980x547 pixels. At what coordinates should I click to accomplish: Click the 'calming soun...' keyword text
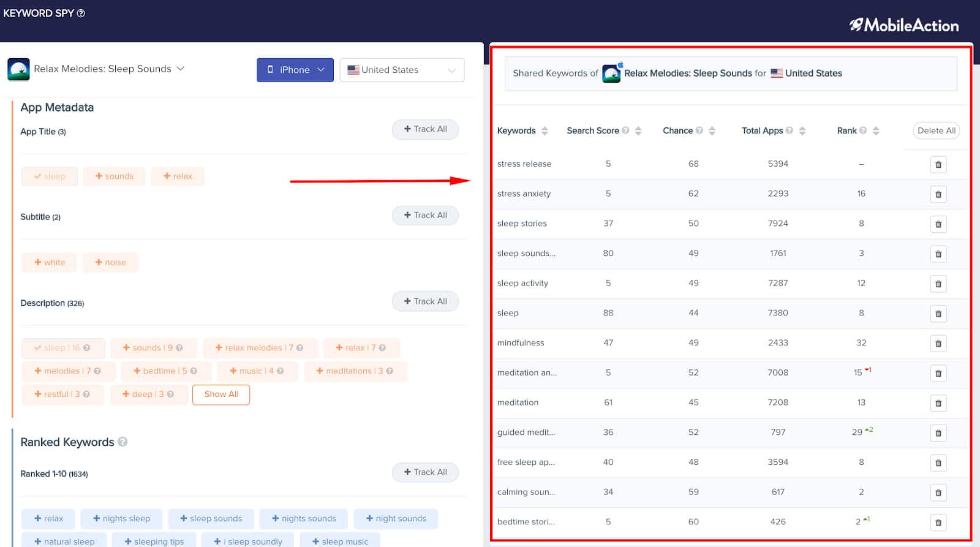click(x=526, y=492)
